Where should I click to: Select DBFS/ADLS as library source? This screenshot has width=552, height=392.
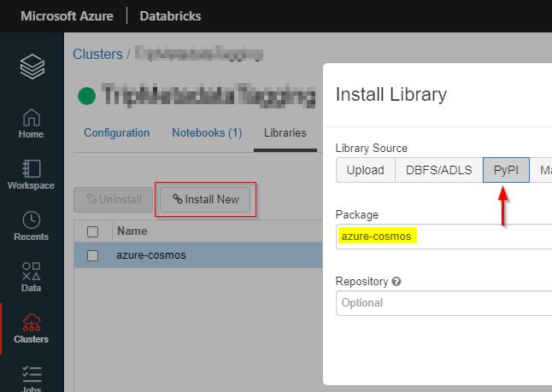point(438,170)
